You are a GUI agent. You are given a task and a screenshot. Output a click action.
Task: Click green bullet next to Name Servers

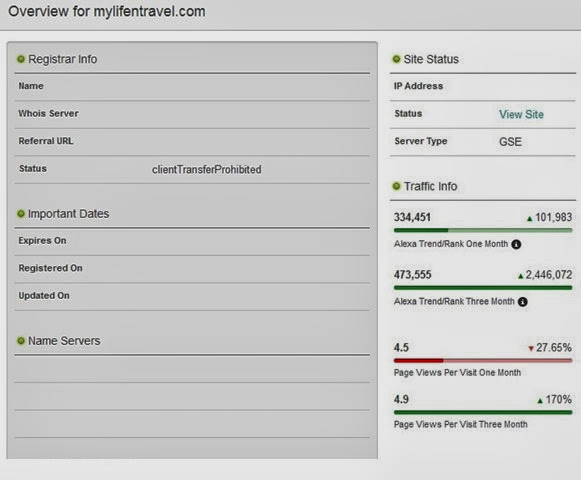(x=21, y=341)
